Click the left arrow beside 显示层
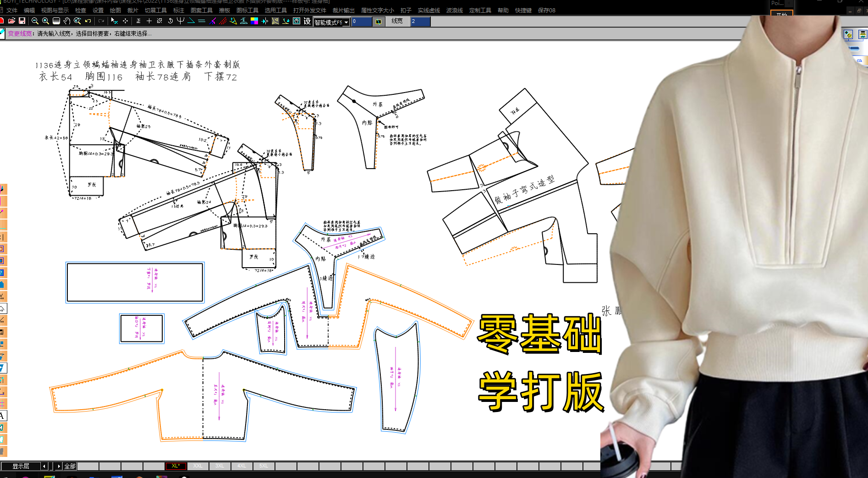This screenshot has height=478, width=868. pos(44,466)
